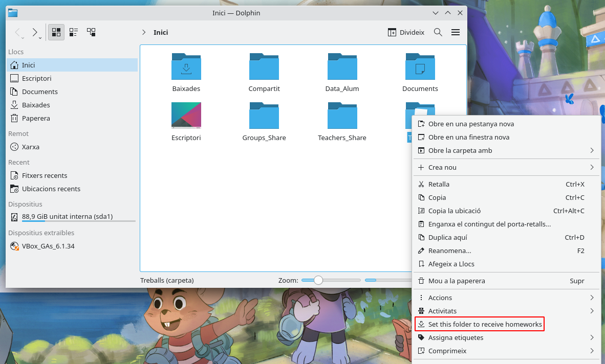This screenshot has height=364, width=605.
Task: Switch to compact view mode
Action: coord(74,32)
